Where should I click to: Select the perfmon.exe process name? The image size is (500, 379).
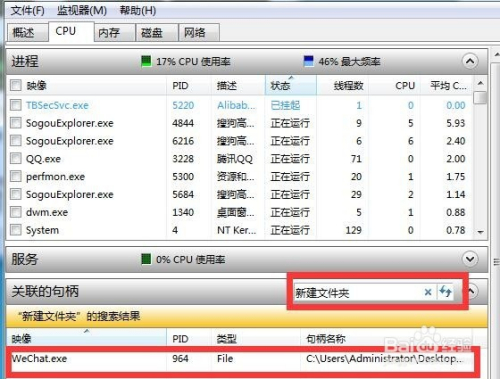55,176
